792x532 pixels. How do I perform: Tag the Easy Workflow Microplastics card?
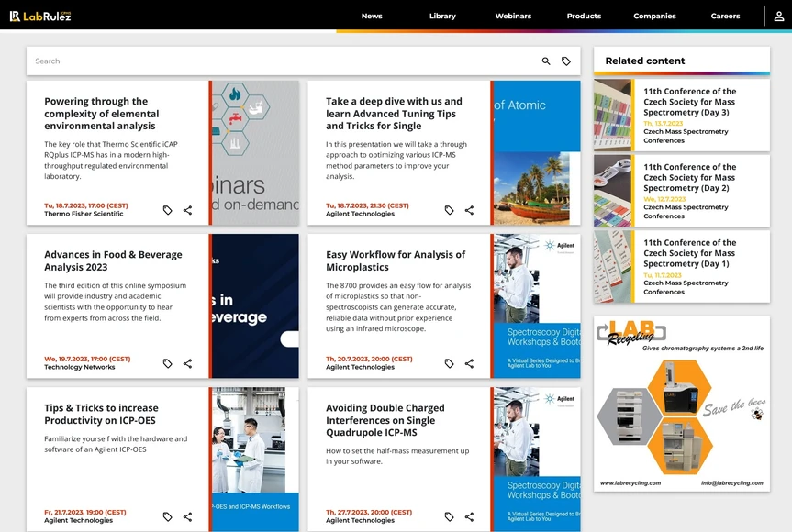click(x=449, y=363)
